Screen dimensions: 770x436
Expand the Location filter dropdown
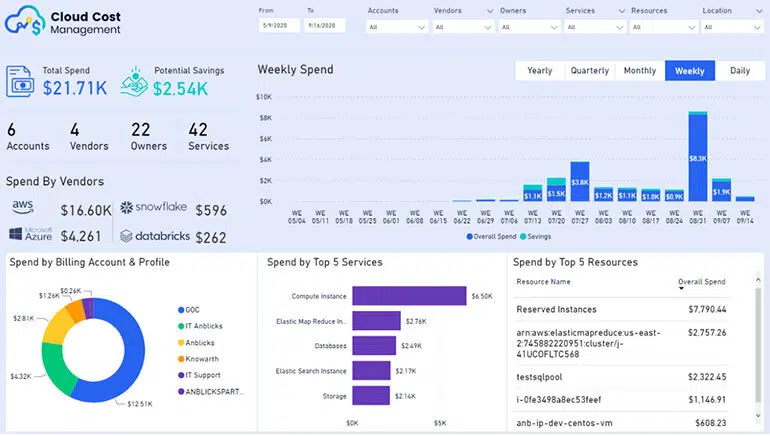click(732, 27)
